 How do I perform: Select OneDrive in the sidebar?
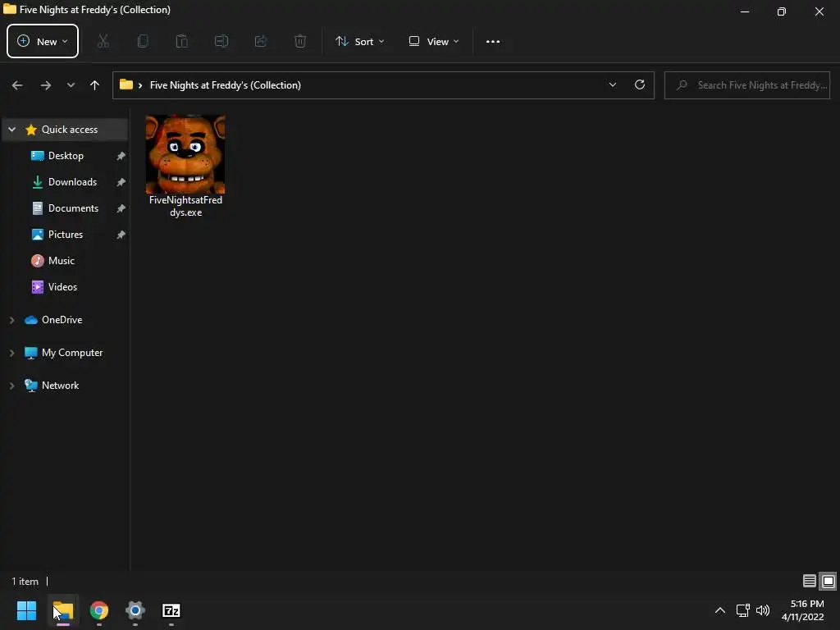pos(62,320)
